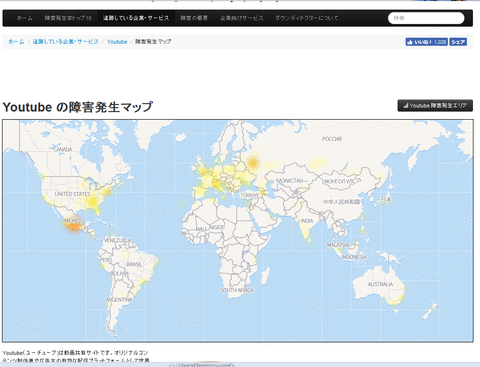
Task: Click the orange hotspot in western Russia
Action: [x=253, y=163]
